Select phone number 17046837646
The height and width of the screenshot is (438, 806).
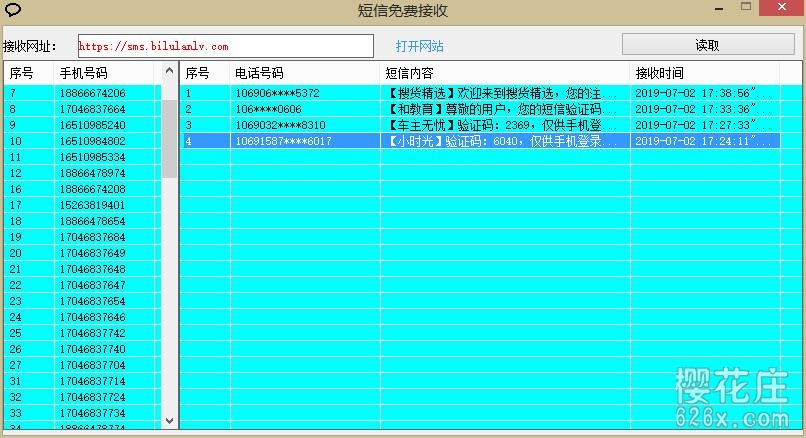point(93,317)
